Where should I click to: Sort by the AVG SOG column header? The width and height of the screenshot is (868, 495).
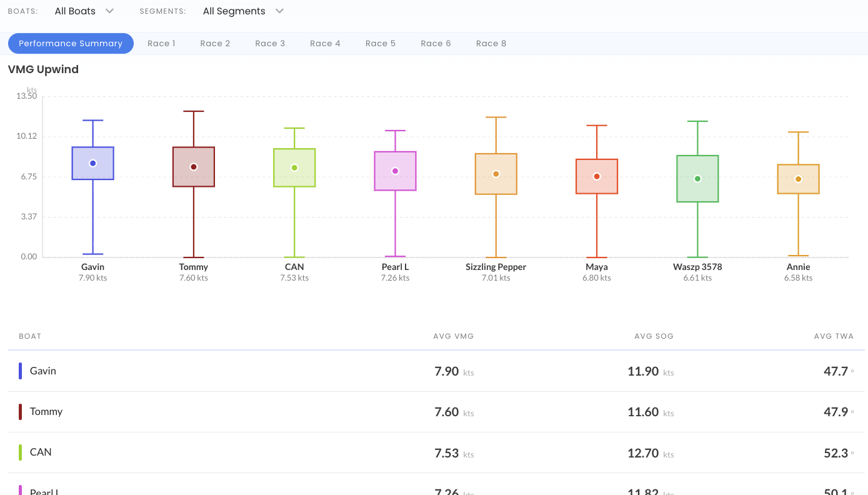tap(654, 336)
